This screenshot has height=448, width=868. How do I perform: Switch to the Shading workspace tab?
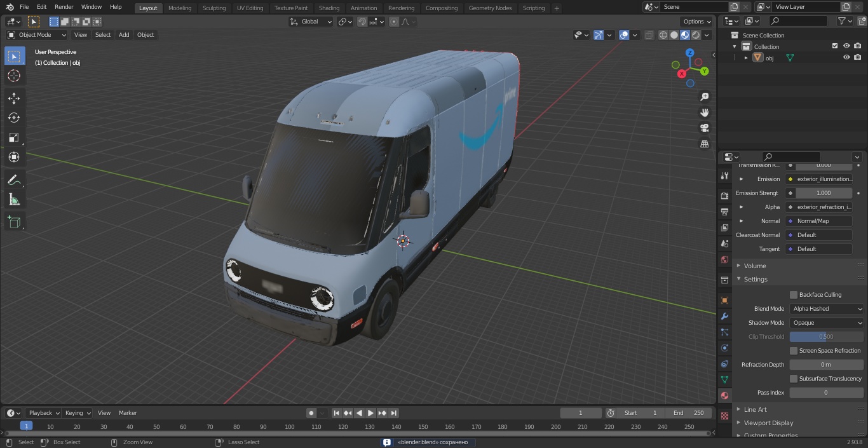(329, 8)
